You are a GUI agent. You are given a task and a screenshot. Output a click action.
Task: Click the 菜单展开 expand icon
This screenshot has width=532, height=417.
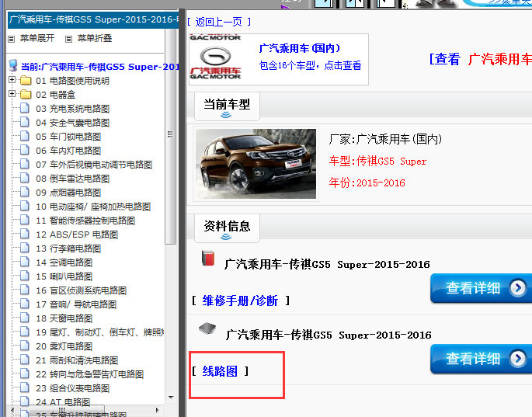12,39
